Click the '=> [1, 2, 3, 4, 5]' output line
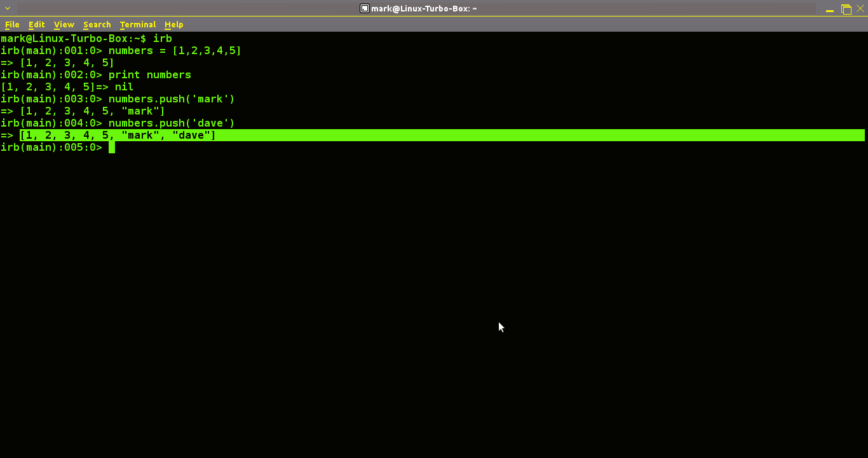Image resolution: width=868 pixels, height=458 pixels. tap(57, 62)
